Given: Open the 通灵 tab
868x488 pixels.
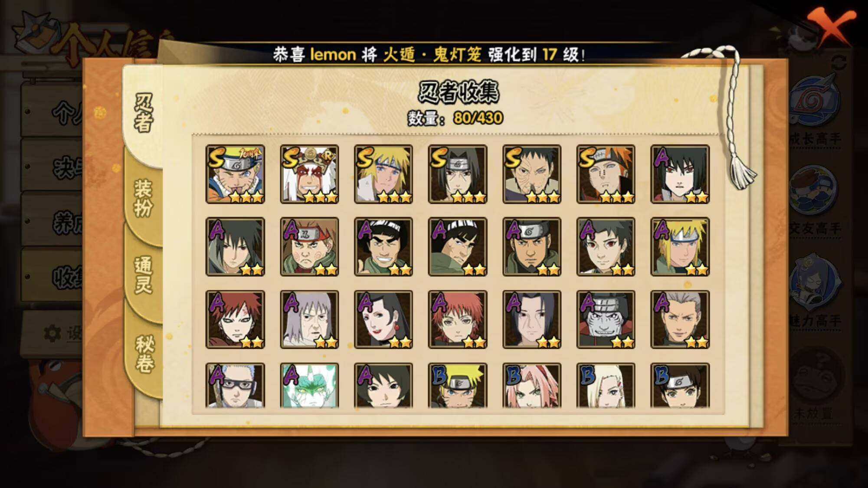Looking at the screenshot, I should (x=144, y=275).
